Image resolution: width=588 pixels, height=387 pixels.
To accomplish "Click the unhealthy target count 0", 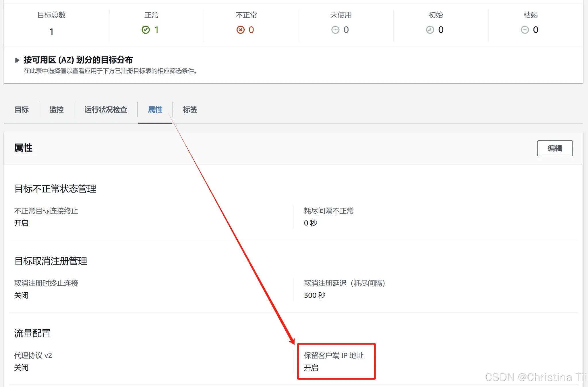I will click(x=251, y=30).
